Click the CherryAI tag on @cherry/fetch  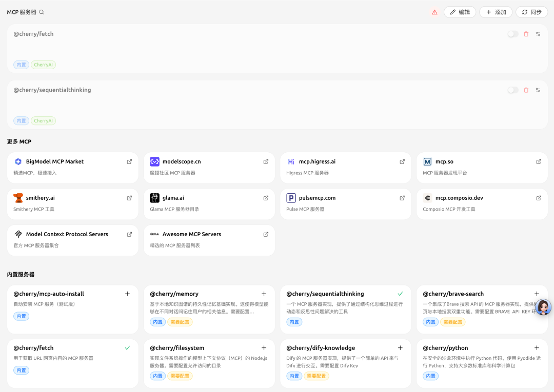44,65
